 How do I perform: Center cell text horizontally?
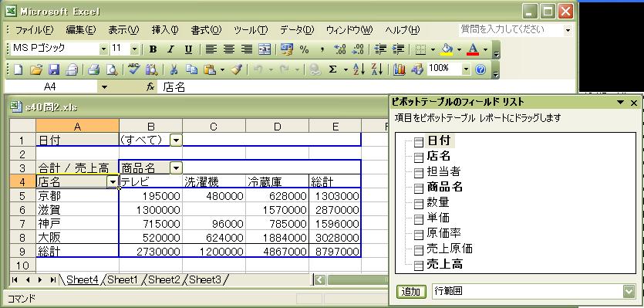(x=229, y=49)
